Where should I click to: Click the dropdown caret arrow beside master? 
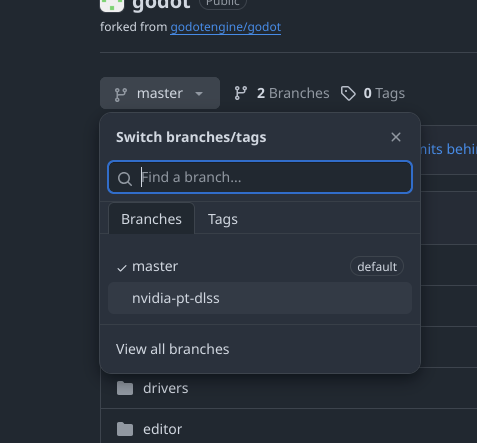tap(199, 94)
